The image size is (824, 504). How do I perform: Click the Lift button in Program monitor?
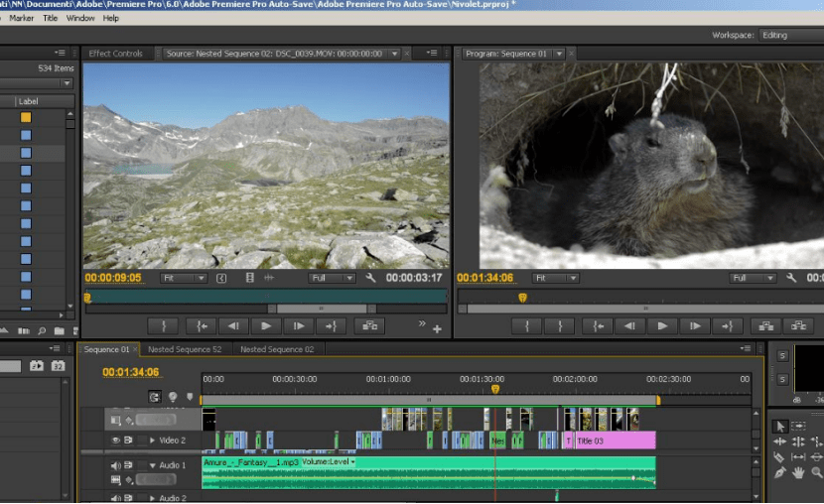click(763, 324)
